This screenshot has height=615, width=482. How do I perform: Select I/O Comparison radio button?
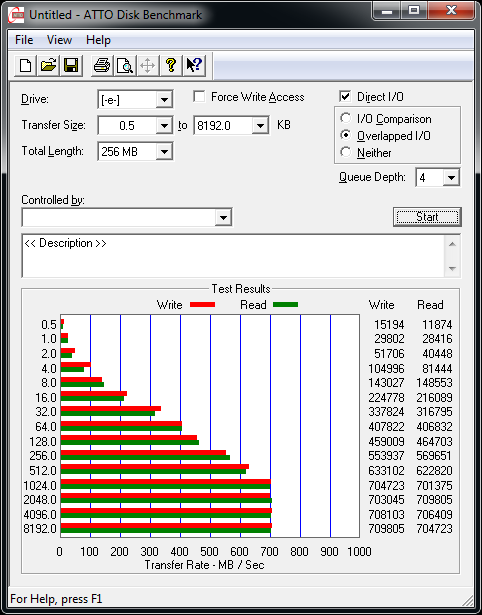click(x=346, y=118)
